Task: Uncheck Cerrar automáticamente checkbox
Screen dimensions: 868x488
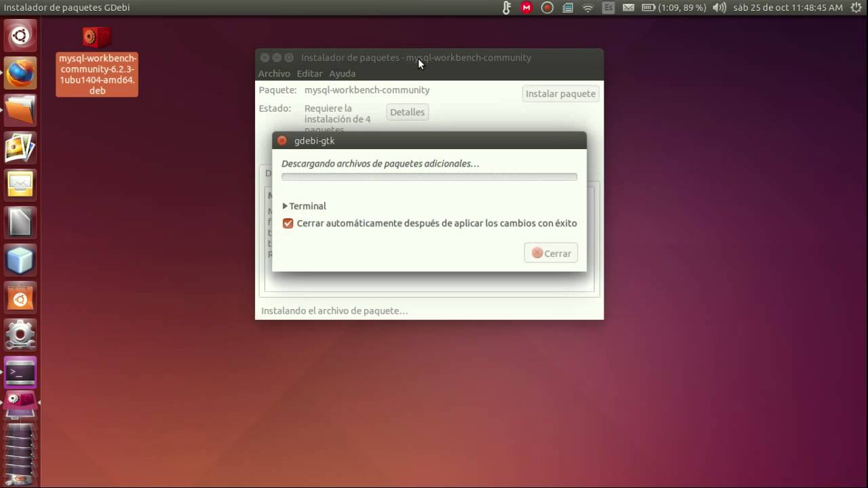Action: [x=288, y=223]
